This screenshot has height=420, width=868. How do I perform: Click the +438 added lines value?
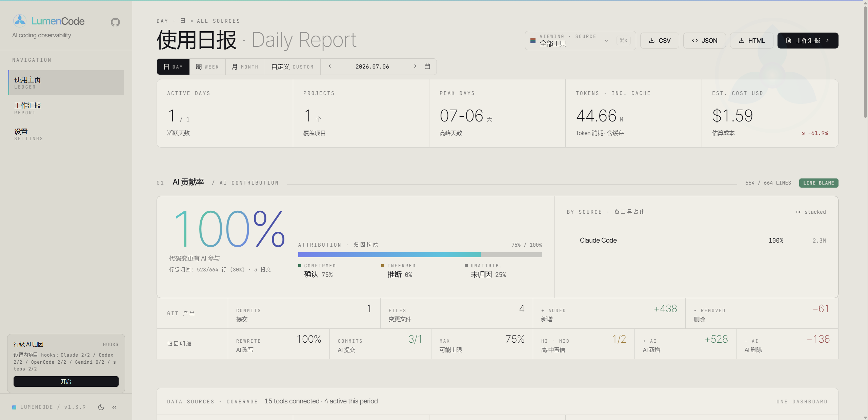click(665, 309)
